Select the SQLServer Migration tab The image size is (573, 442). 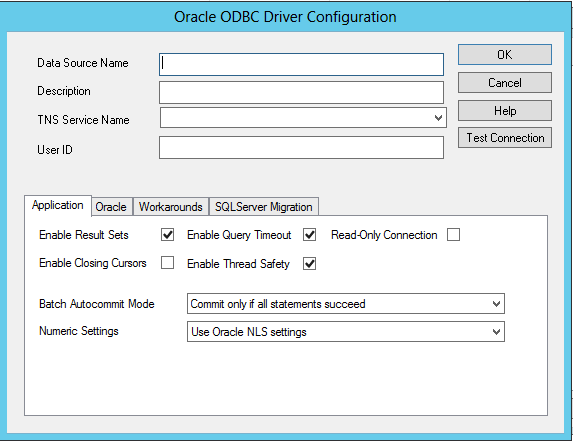(x=263, y=207)
